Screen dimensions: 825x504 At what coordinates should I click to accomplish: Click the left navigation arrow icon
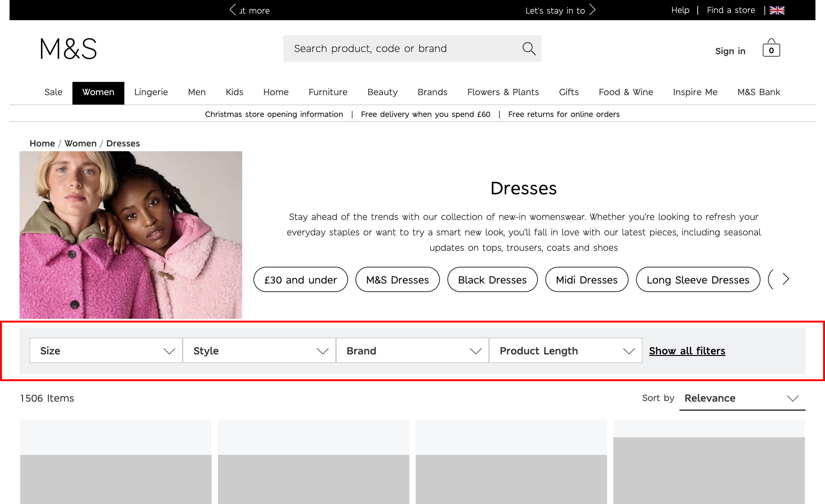(x=231, y=9)
